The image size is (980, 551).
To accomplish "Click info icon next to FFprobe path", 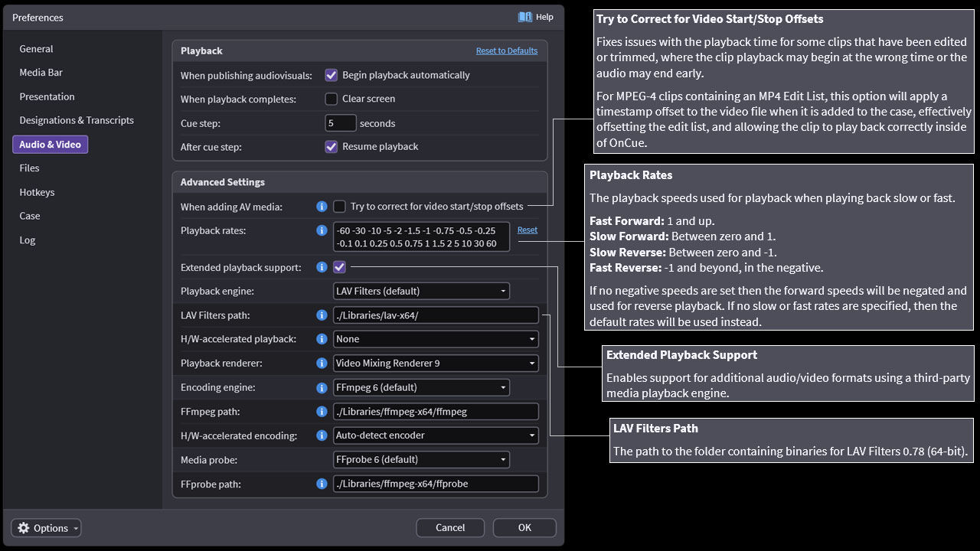I will 322,484.
